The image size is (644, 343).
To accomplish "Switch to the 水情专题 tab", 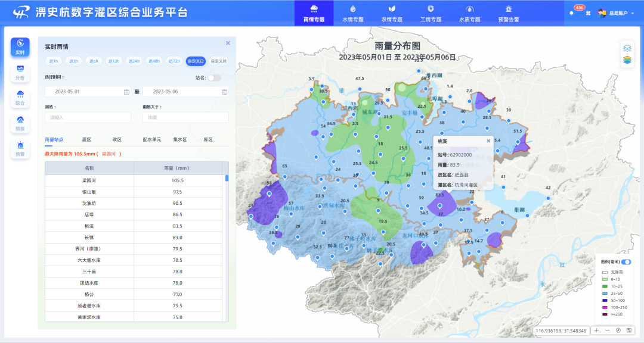I will point(353,13).
